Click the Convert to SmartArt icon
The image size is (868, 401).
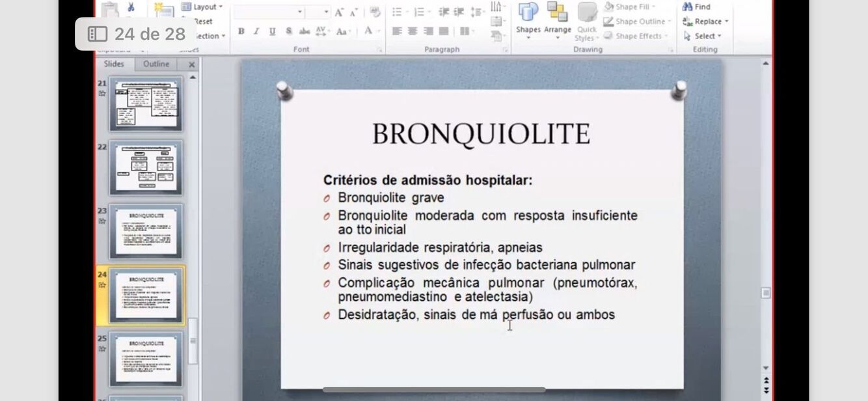click(x=497, y=36)
